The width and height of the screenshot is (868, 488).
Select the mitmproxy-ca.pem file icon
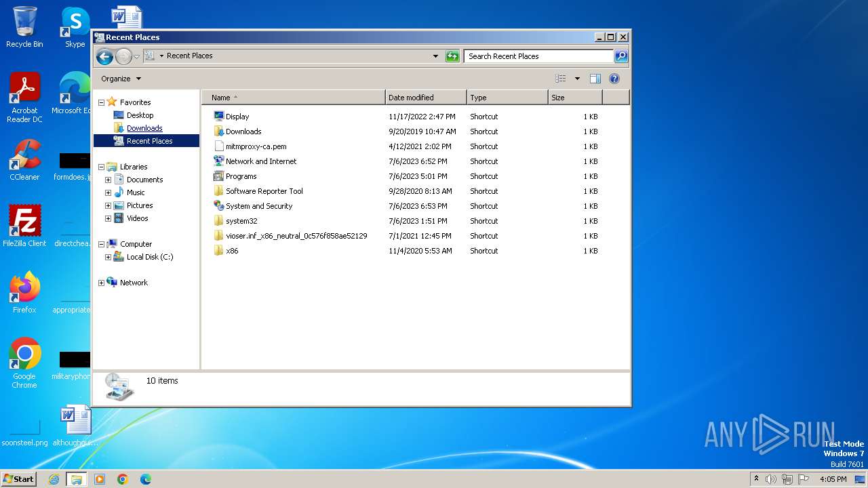pos(218,146)
